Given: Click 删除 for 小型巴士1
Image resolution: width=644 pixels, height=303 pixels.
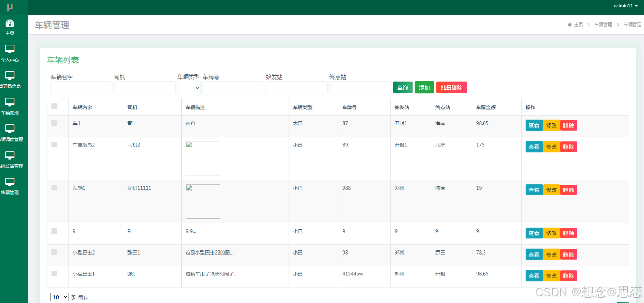Looking at the screenshot, I should 569,275.
